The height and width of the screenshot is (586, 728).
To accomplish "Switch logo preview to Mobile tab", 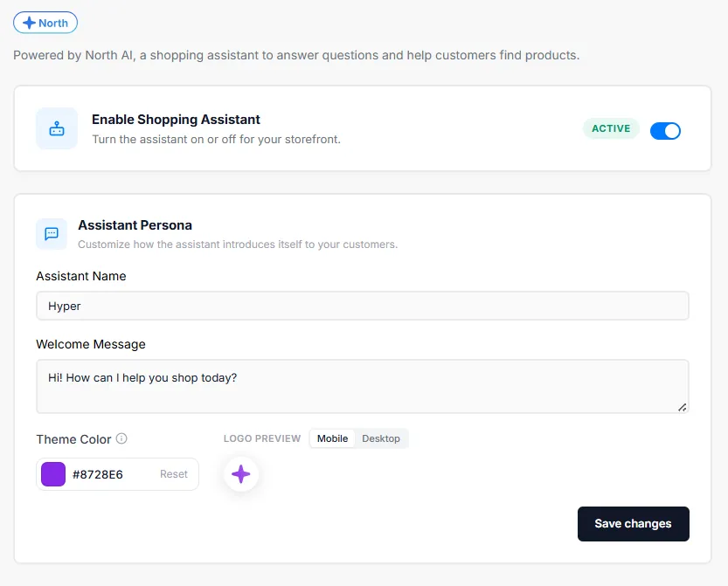I will tap(332, 438).
